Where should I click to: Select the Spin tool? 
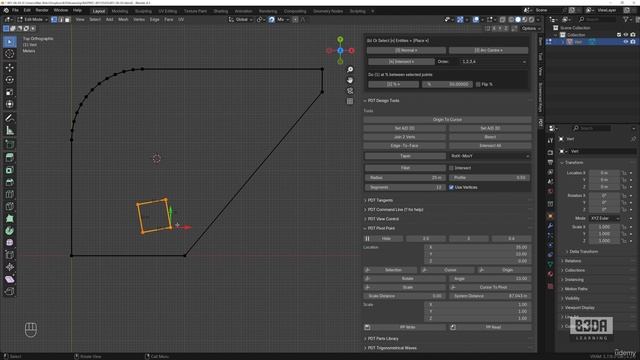(x=10, y=231)
